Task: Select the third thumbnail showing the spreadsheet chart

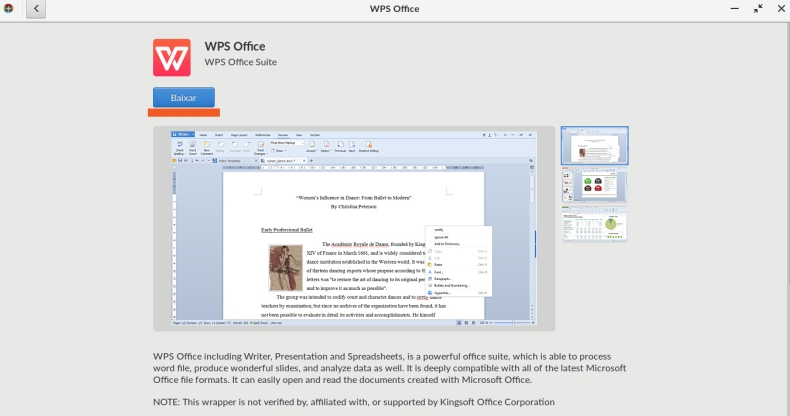Action: (x=595, y=225)
